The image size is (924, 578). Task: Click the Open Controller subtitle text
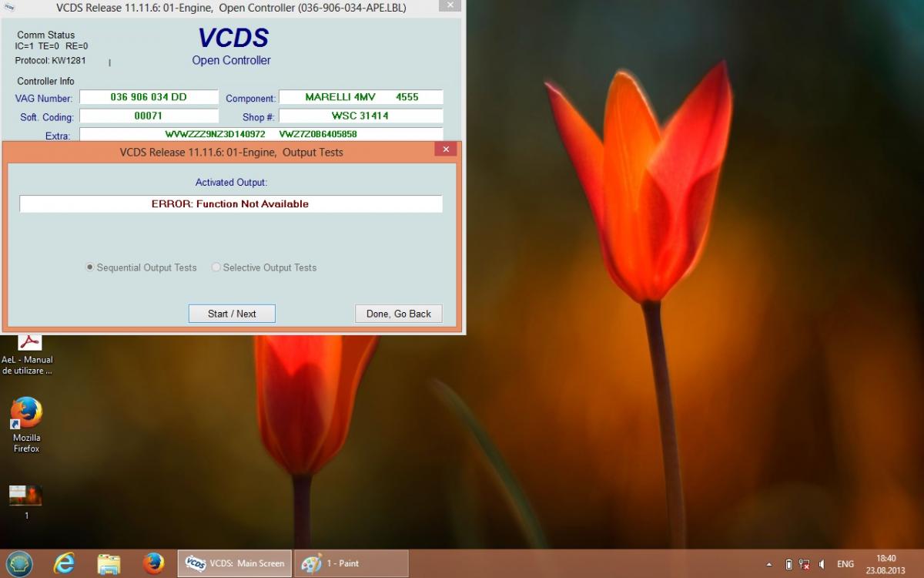pos(231,60)
